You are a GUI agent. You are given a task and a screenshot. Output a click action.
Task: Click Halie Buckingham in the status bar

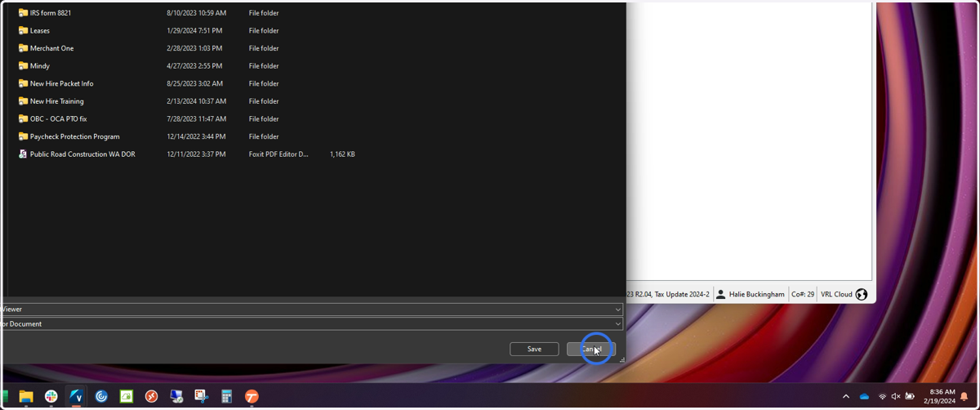[757, 294]
